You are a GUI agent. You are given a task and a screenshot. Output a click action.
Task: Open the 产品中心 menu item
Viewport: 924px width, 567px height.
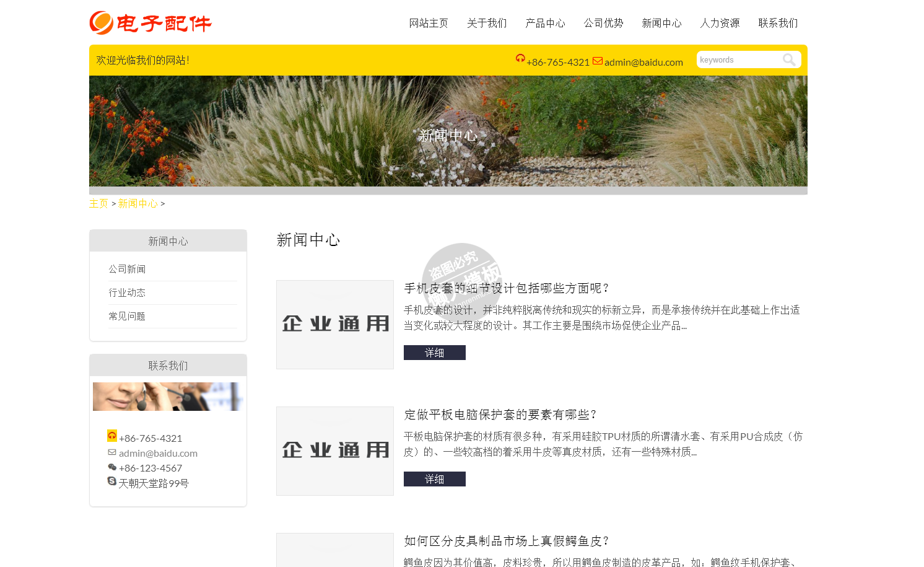pos(545,23)
